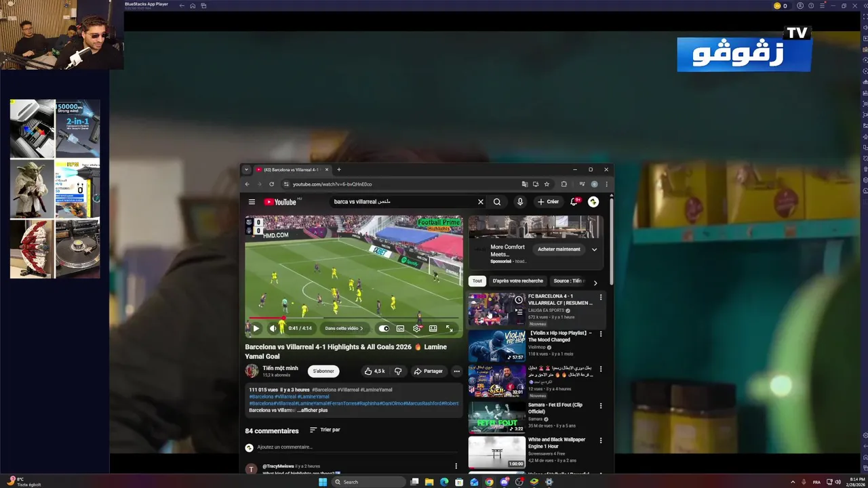Open the Trier par comment sorting

coord(325,430)
